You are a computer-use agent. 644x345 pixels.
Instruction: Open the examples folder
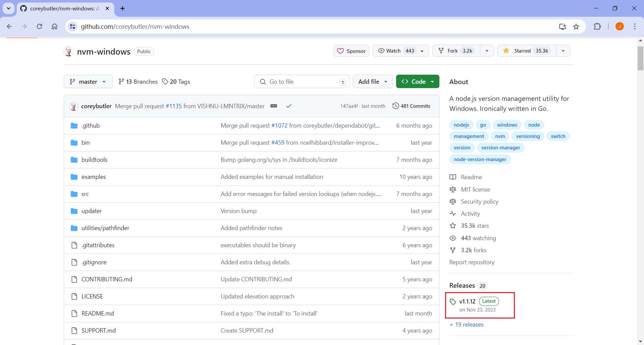(x=94, y=177)
